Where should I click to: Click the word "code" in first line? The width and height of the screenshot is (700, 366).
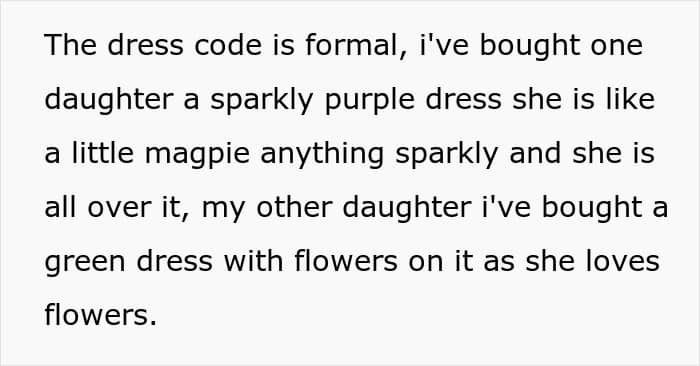[x=228, y=45]
